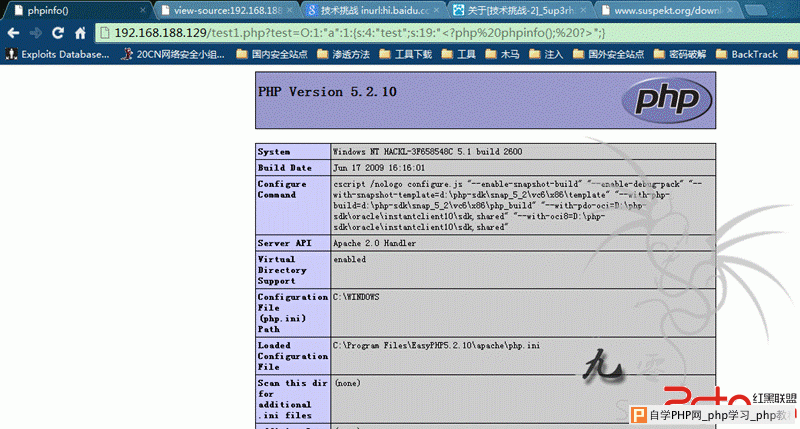This screenshot has height=429, width=800.
Task: Open the 木马 bookmark folder
Action: (502, 54)
